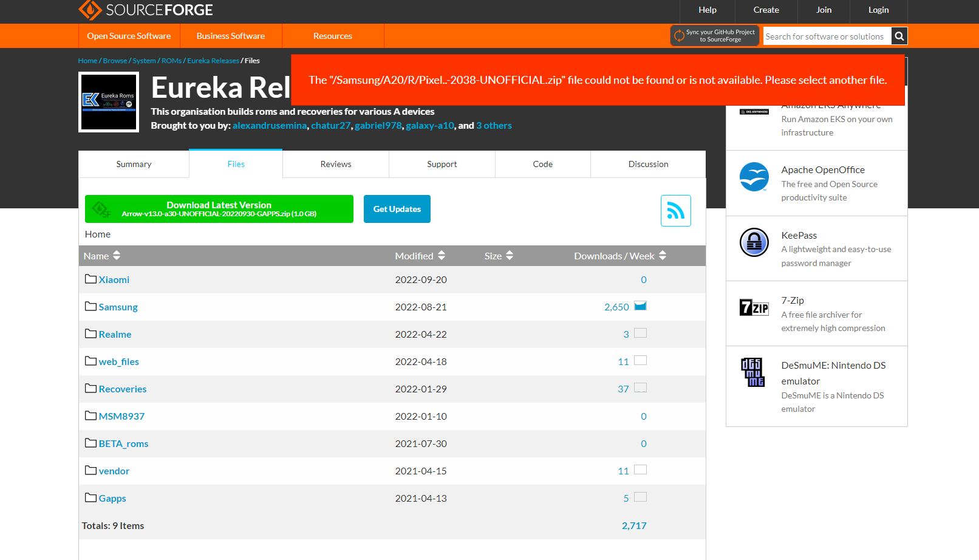Viewport: 979px width, 560px height.
Task: Click the Get Updates button
Action: click(x=397, y=209)
